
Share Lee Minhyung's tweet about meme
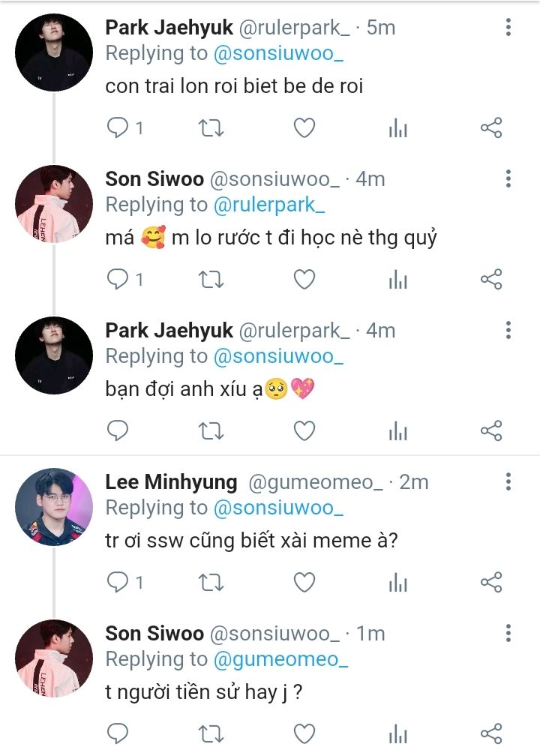[x=490, y=582]
